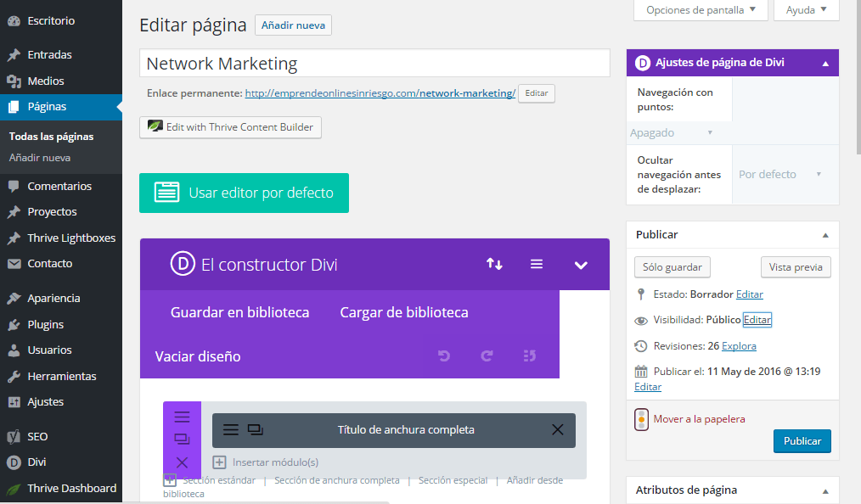Click Cargar de biblioteca

tap(404, 312)
